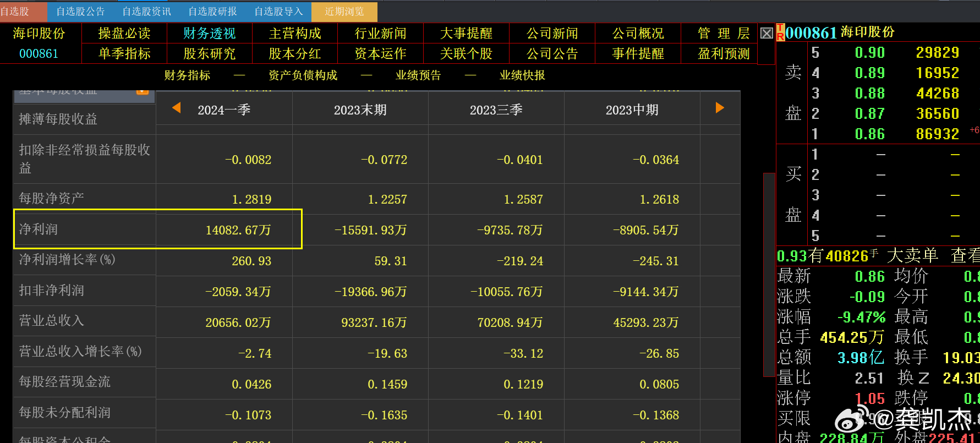Click net profit value 14082.67万

(238, 230)
